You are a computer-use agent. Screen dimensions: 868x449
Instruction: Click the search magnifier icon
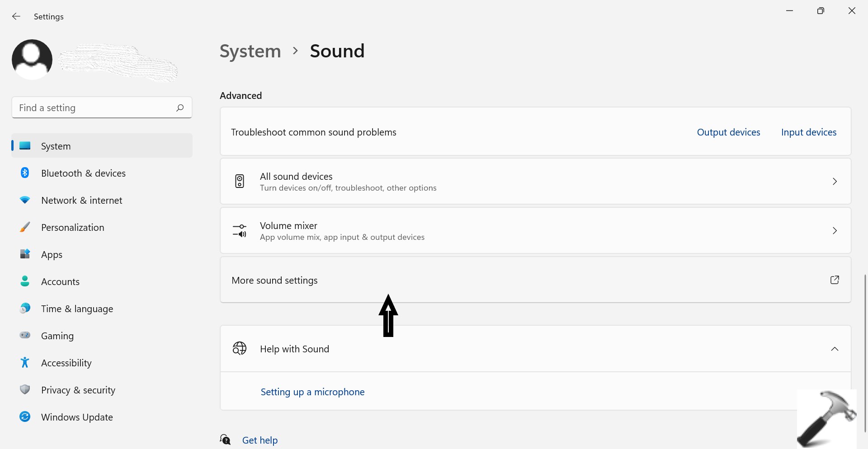click(x=180, y=108)
